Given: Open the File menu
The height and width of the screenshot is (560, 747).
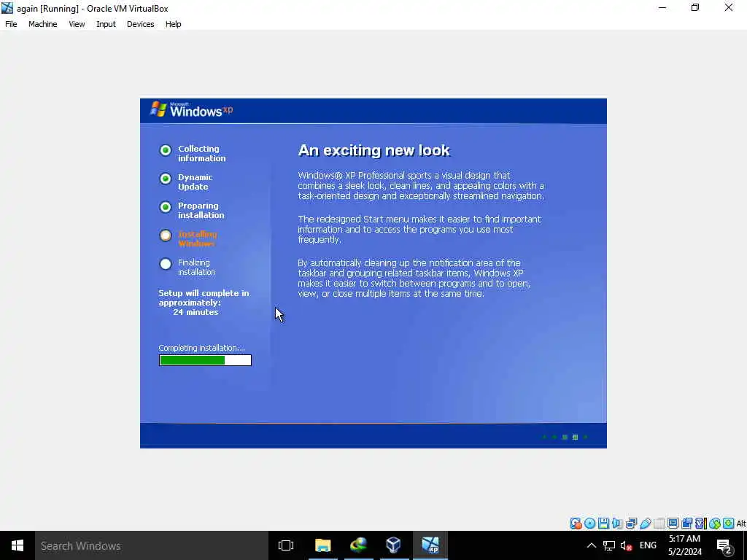Looking at the screenshot, I should 11,24.
